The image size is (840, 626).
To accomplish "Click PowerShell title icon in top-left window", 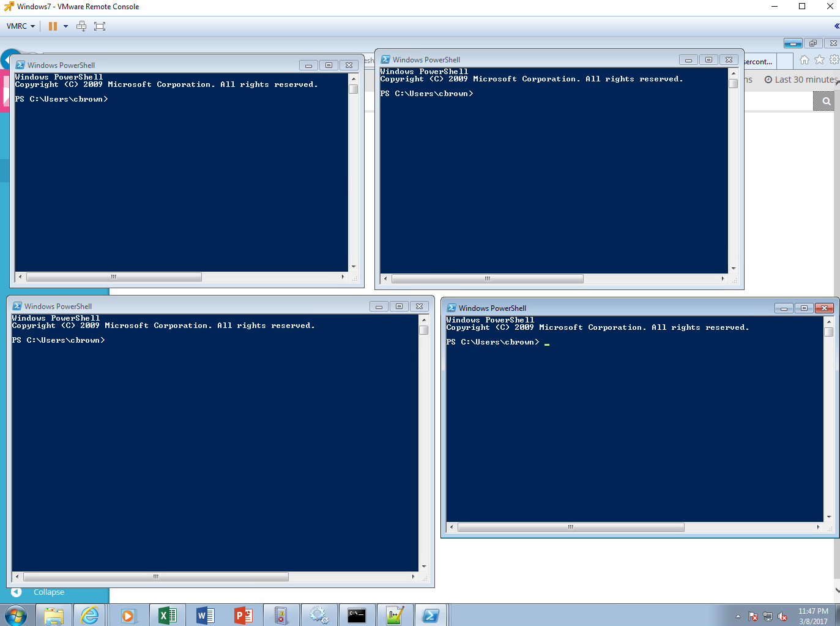I will click(20, 65).
